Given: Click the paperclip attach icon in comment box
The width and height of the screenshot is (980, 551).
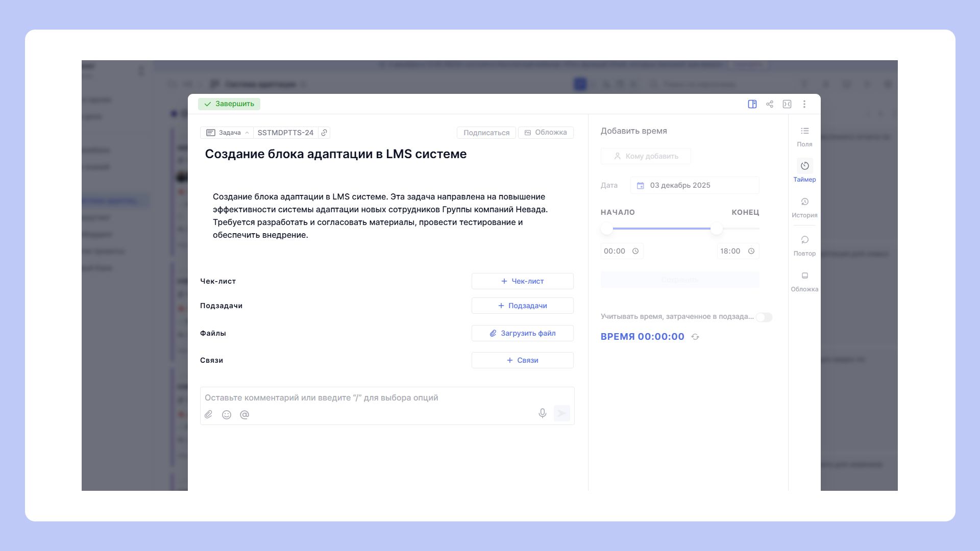Looking at the screenshot, I should pyautogui.click(x=209, y=415).
